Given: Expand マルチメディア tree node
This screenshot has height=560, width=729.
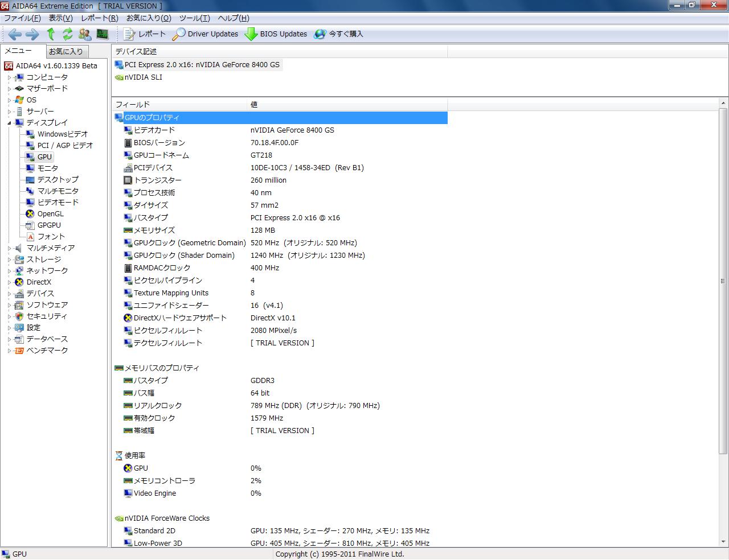Looking at the screenshot, I should pyautogui.click(x=9, y=248).
